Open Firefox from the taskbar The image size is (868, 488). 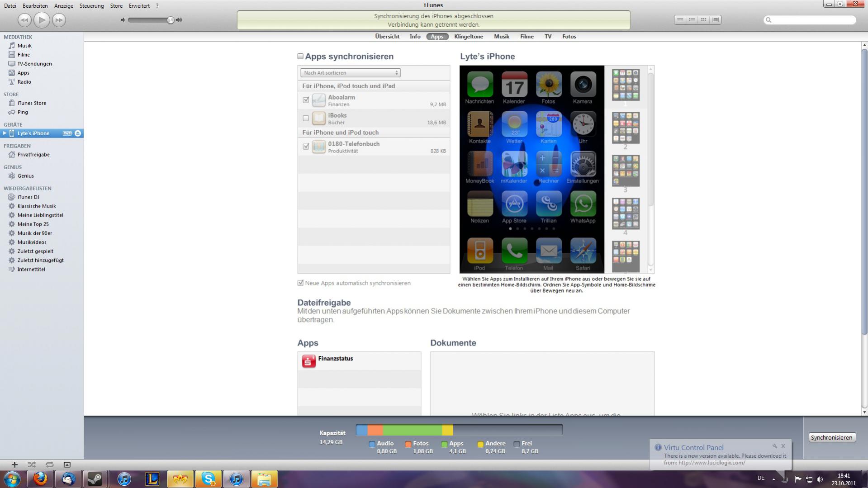point(40,479)
